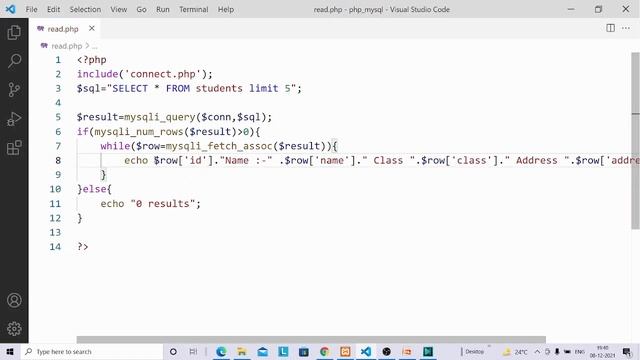Click the horizontal editor scrollbar thumb
Viewport: 640px width, 360px height.
311,340
